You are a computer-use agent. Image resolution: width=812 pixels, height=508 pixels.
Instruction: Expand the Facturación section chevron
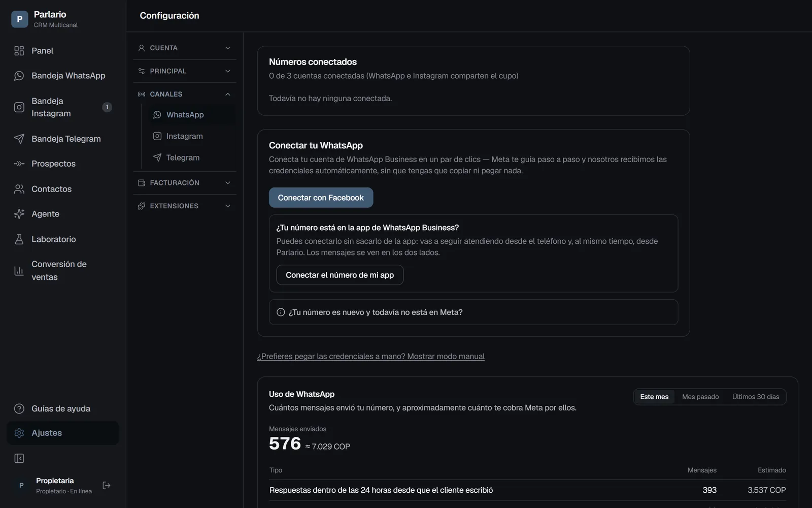click(228, 183)
